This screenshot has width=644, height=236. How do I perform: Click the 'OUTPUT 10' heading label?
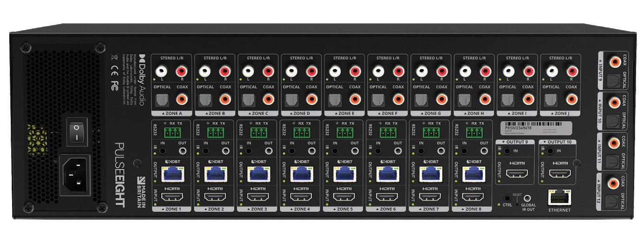tap(560, 142)
